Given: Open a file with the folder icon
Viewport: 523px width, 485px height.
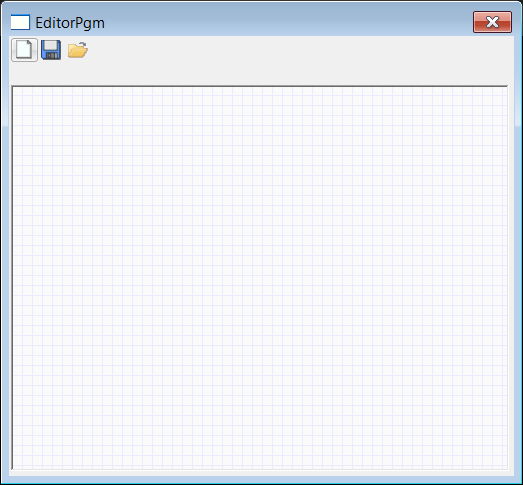Looking at the screenshot, I should tap(78, 50).
